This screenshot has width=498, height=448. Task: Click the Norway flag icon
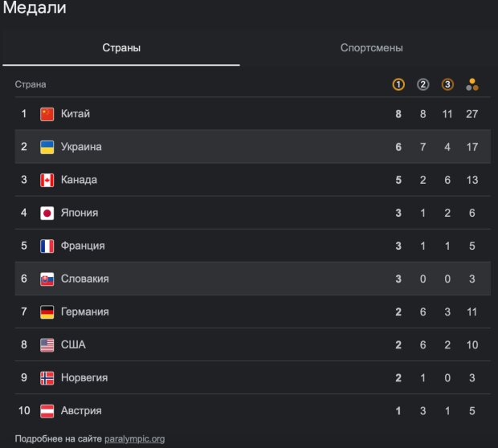tap(47, 377)
